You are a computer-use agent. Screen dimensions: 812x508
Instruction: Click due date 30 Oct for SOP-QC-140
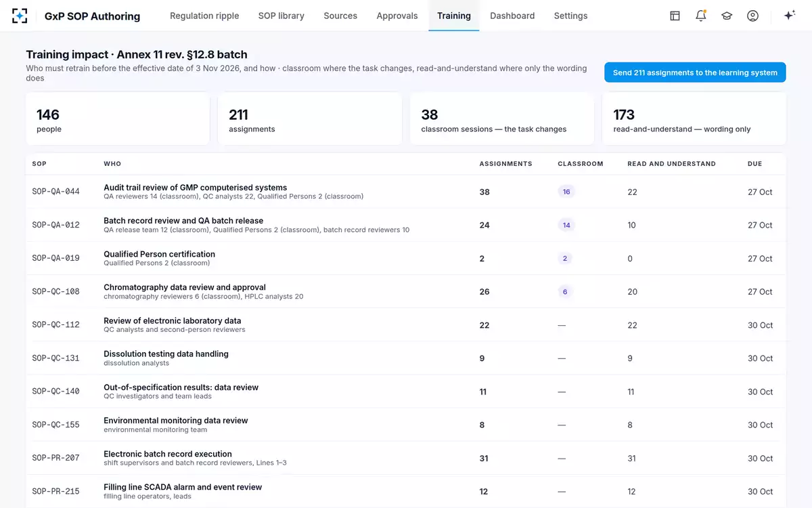click(761, 391)
